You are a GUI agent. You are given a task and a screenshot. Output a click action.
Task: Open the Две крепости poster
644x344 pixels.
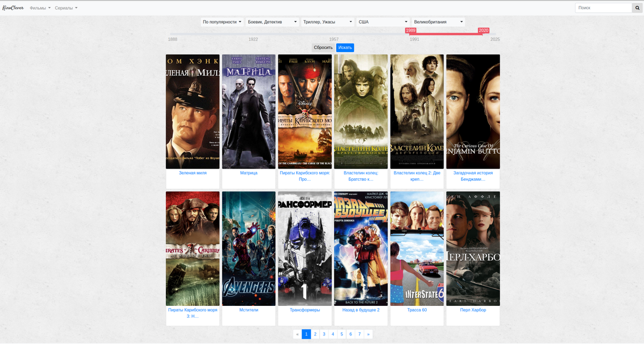pos(417,112)
